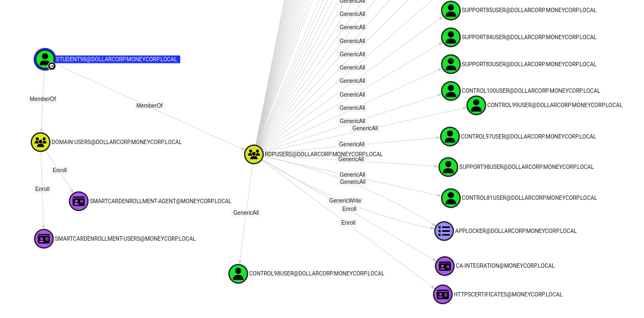Screen dimensions: 644x318
Task: Click the SUPPORT98USER user node icon
Action: [x=448, y=167]
